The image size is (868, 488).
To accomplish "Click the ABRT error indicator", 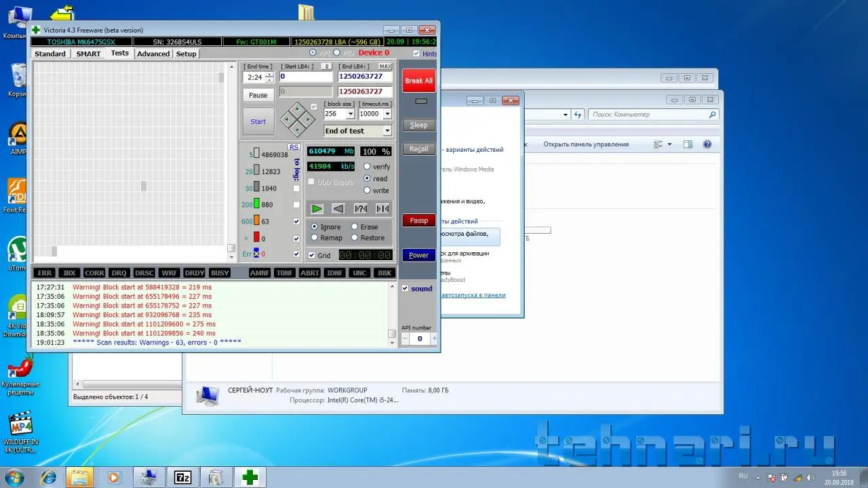I will (x=310, y=272).
